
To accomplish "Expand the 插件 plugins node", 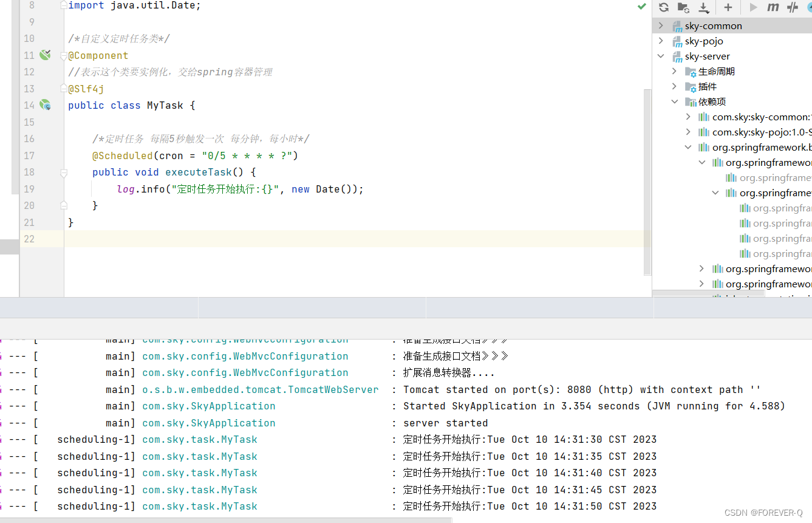I will 675,87.
